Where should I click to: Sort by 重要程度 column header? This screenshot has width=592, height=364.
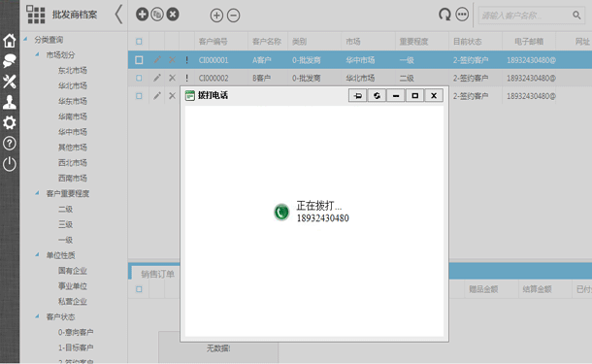point(413,42)
